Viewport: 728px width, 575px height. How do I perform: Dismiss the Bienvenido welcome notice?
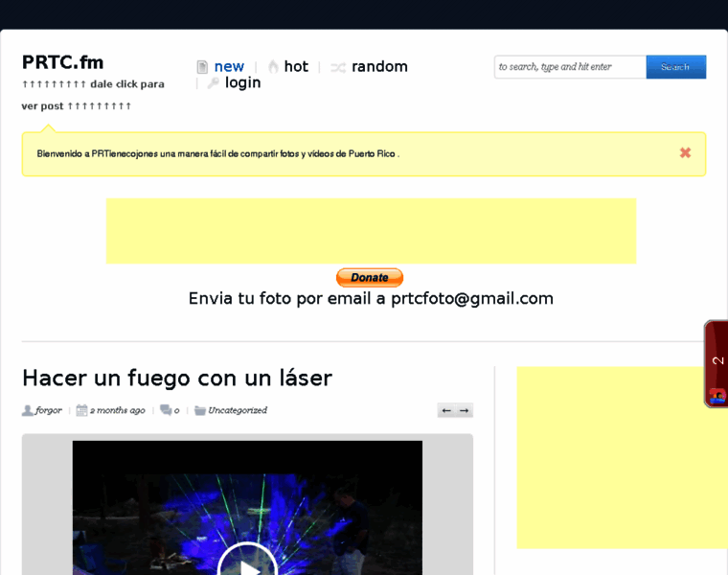(685, 152)
